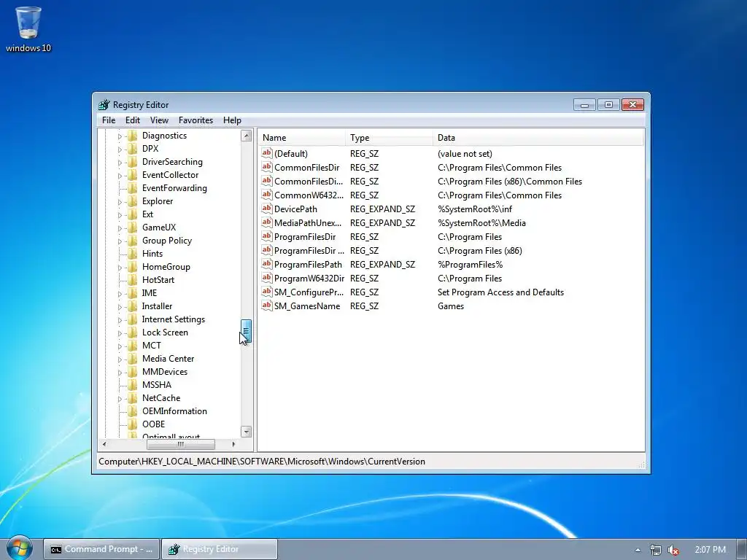Image resolution: width=747 pixels, height=560 pixels.
Task: Open the File menu
Action: coord(109,120)
